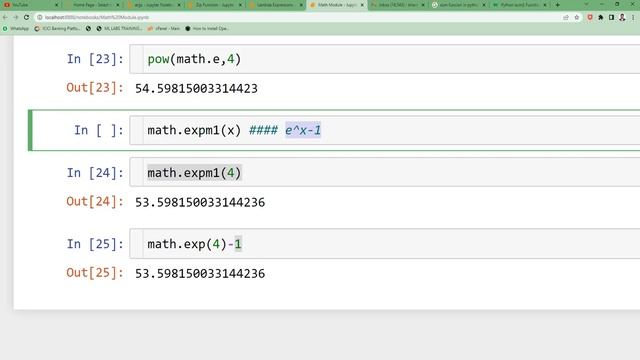Viewport: 640px width, 360px height.
Task: Open a new browser tab with plus
Action: pyautogui.click(x=558, y=5)
